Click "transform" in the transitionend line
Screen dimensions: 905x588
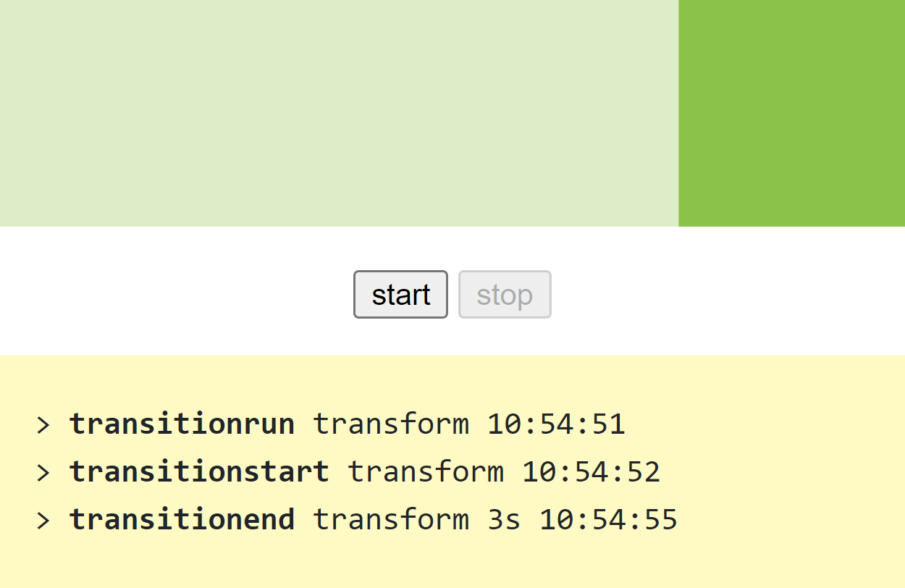pos(391,520)
